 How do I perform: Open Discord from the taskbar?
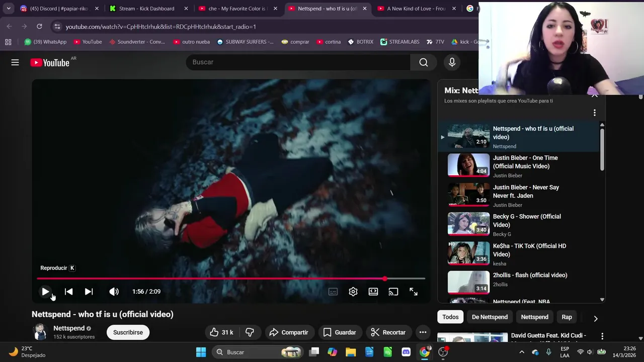coord(406,352)
